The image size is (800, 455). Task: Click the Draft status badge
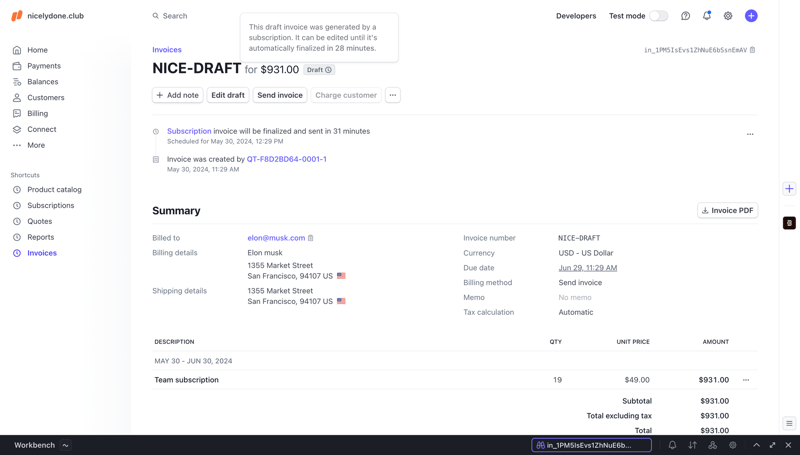tap(319, 70)
